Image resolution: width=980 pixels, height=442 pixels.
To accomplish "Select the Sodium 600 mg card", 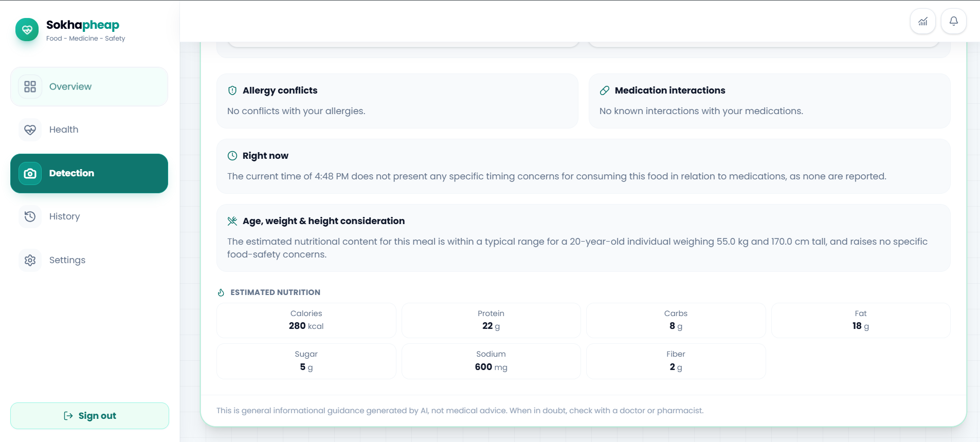I will (x=491, y=361).
